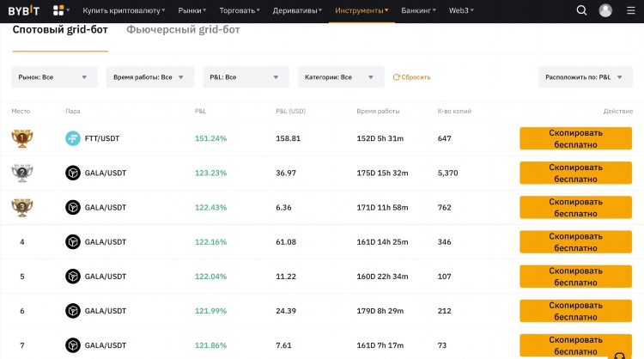Click the bronze trophy third place icon
The height and width of the screenshot is (359, 644).
point(22,208)
